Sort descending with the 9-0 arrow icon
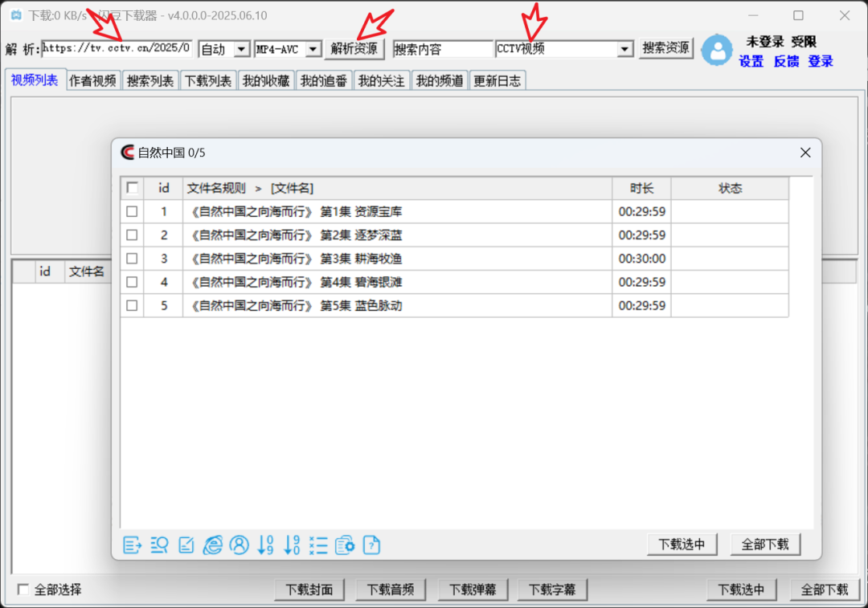The height and width of the screenshot is (608, 868). (x=292, y=545)
